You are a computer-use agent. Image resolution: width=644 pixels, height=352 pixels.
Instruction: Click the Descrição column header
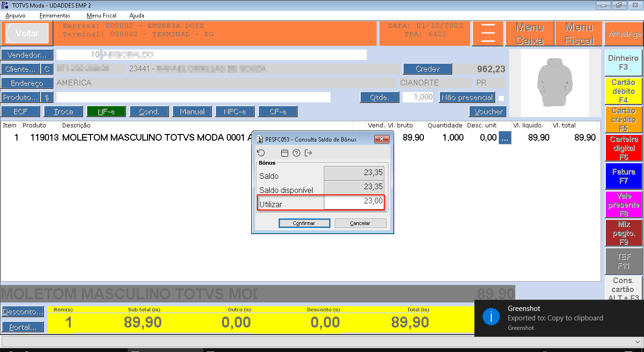[x=76, y=126]
